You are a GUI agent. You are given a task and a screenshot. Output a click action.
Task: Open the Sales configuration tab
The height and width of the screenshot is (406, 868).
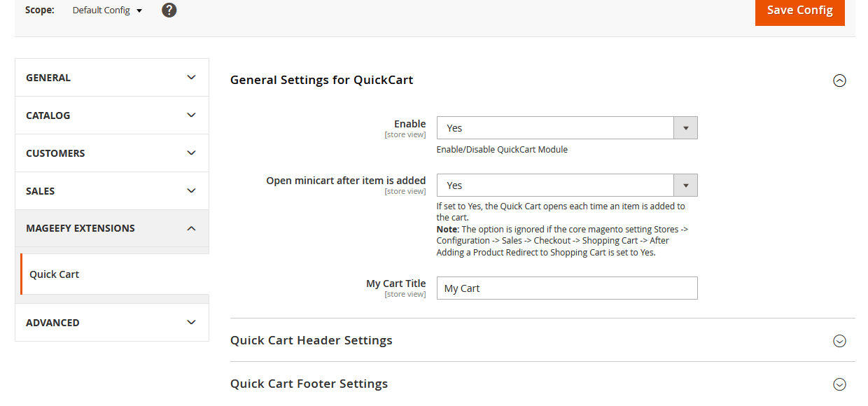click(41, 191)
